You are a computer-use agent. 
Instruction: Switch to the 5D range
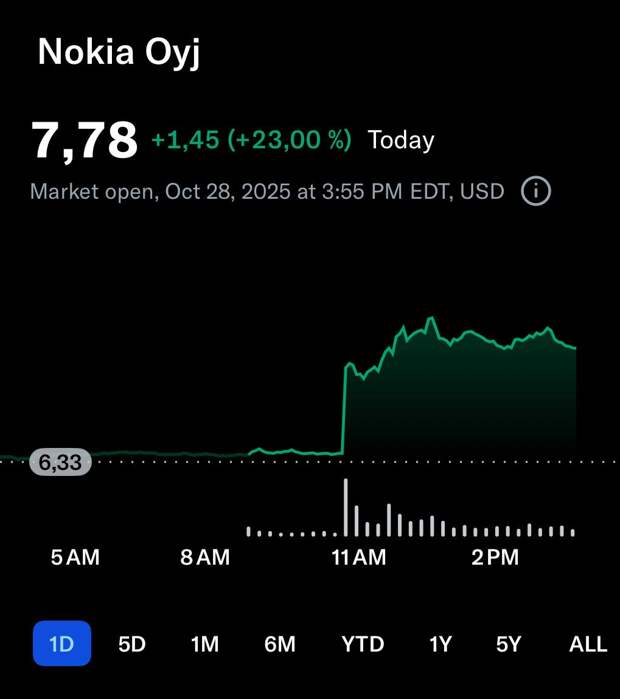pos(132,644)
